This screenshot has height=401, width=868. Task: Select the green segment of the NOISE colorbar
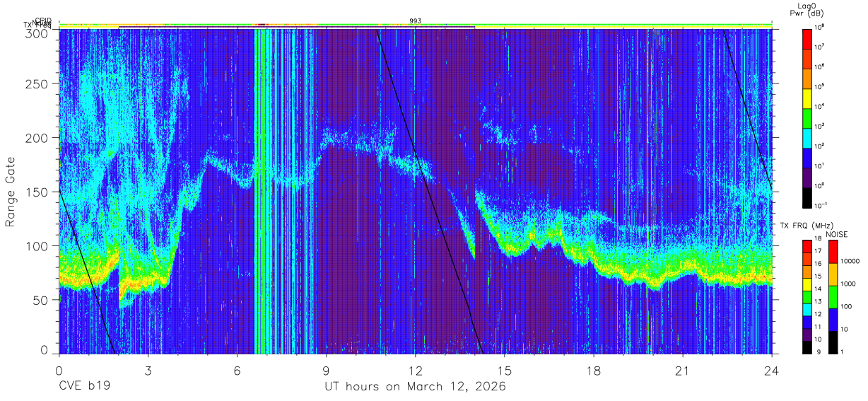coord(833,297)
